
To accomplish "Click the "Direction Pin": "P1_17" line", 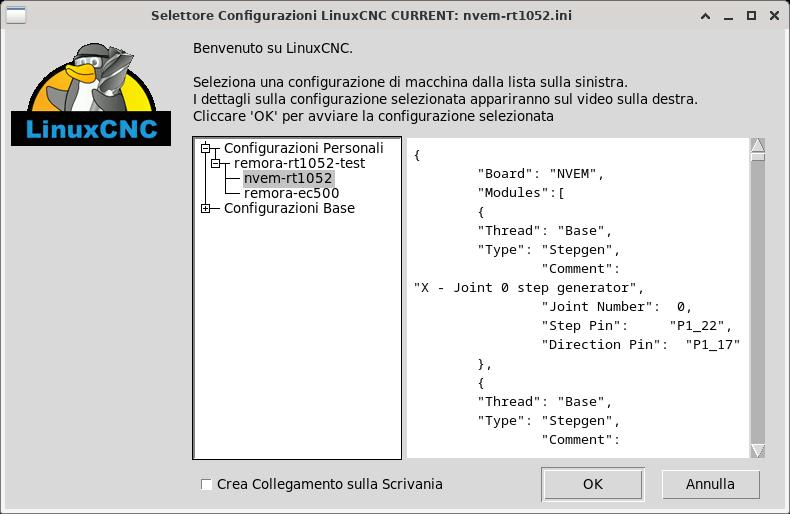I will click(640, 345).
